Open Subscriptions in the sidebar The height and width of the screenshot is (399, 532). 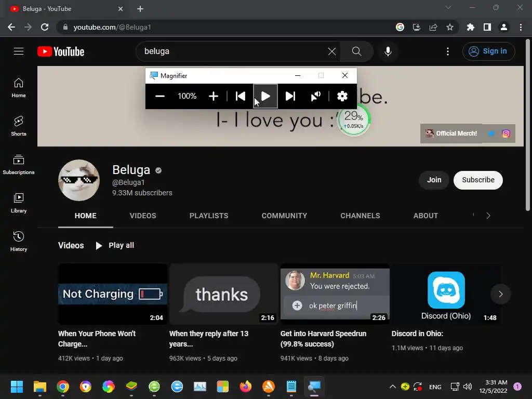point(19,165)
